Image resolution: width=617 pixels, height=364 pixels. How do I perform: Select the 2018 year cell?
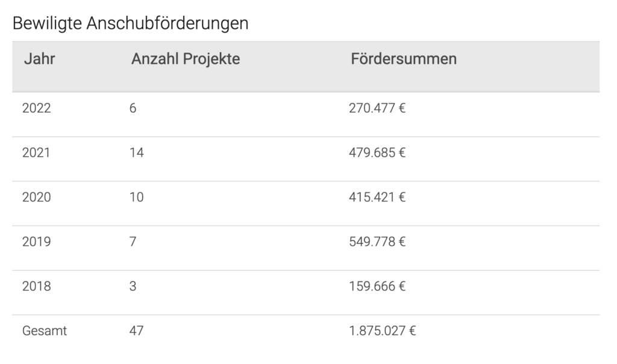(37, 287)
